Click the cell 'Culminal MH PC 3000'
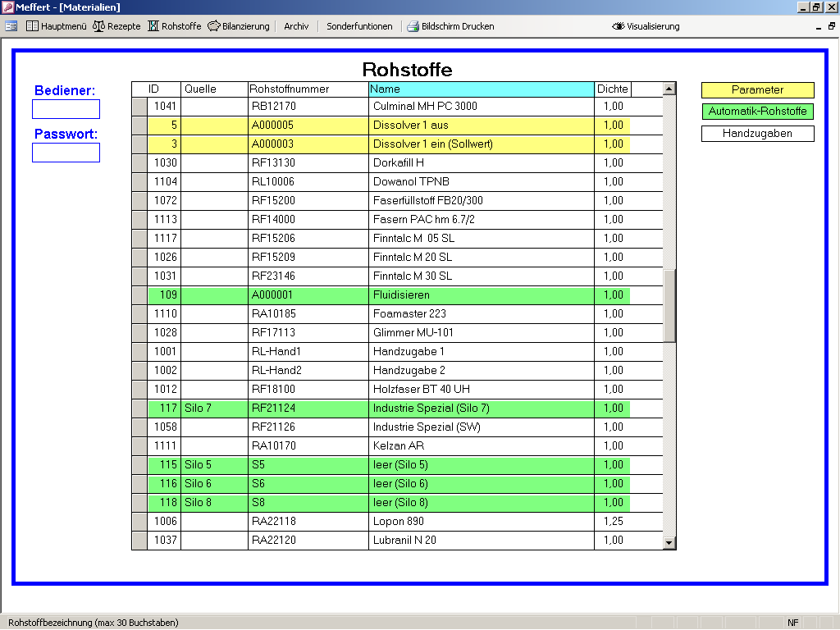This screenshot has height=630, width=840. [x=482, y=106]
